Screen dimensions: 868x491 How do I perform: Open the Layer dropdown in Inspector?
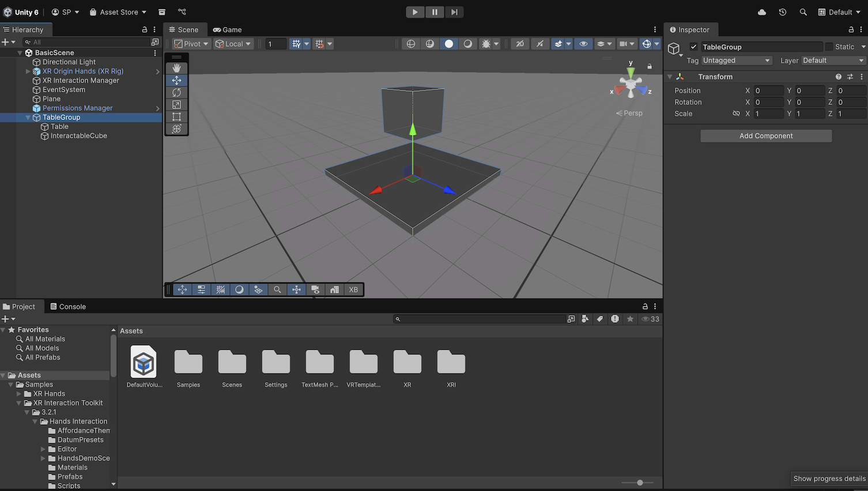(833, 61)
